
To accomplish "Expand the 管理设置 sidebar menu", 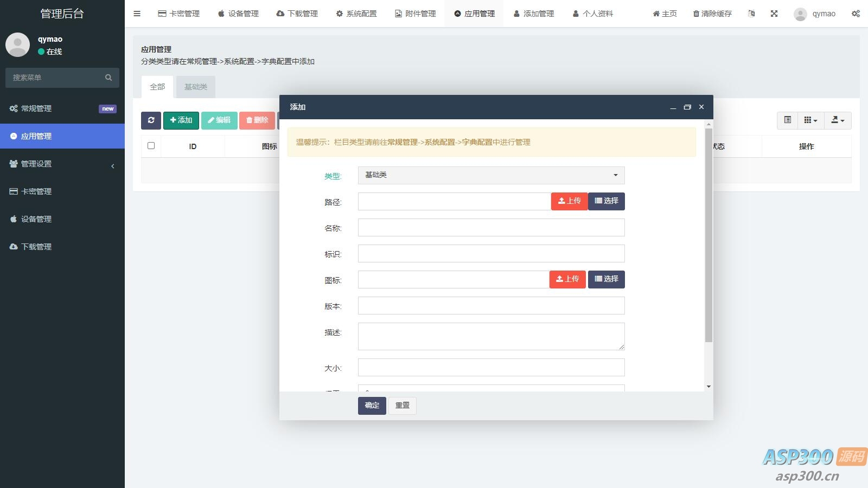I will tap(62, 164).
